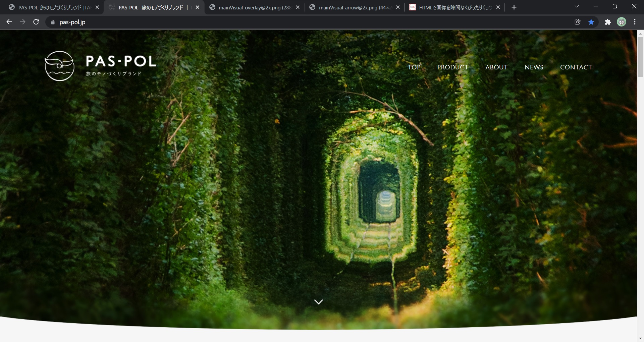Bookmark this page with star icon
This screenshot has width=644, height=342.
coord(591,22)
